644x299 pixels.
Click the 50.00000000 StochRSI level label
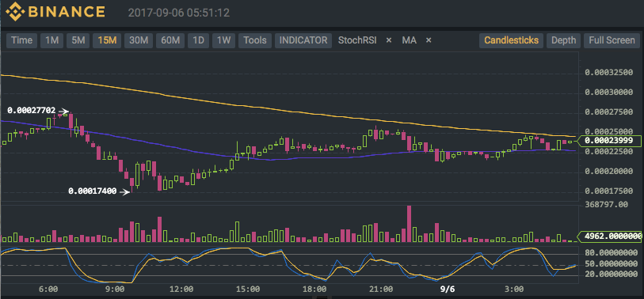pos(612,263)
